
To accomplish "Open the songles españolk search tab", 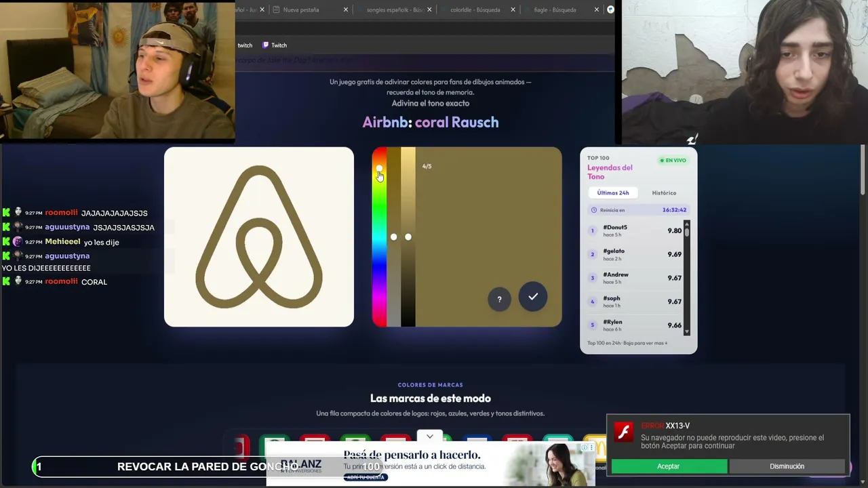I will [x=395, y=9].
